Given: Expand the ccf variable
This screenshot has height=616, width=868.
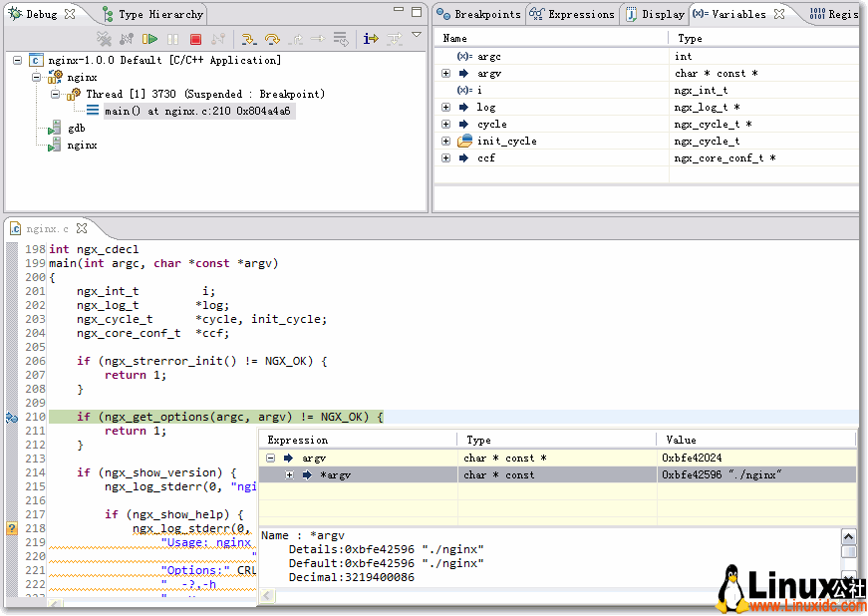Looking at the screenshot, I should [446, 158].
